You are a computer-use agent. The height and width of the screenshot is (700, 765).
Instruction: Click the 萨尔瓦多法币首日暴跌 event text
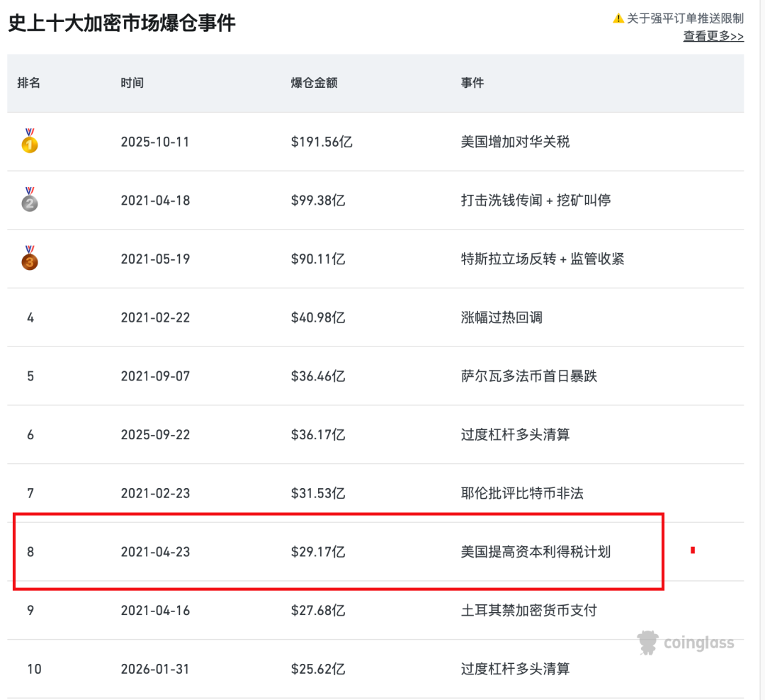pyautogui.click(x=529, y=376)
